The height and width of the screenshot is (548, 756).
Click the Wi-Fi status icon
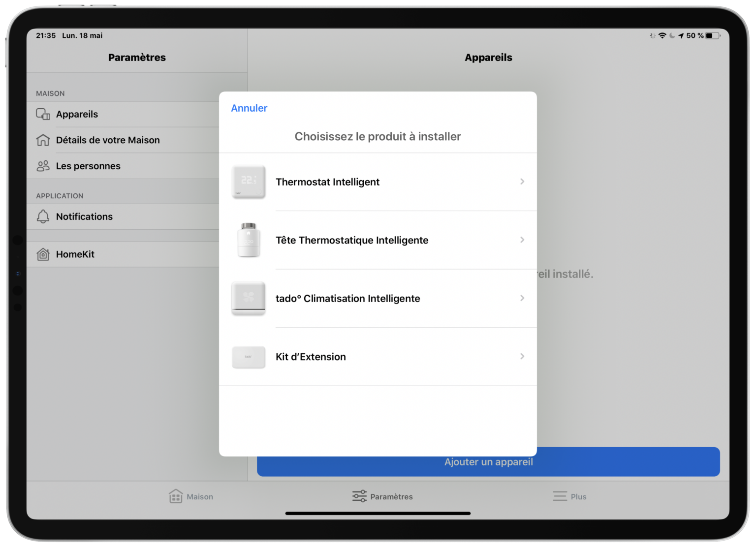coord(662,35)
